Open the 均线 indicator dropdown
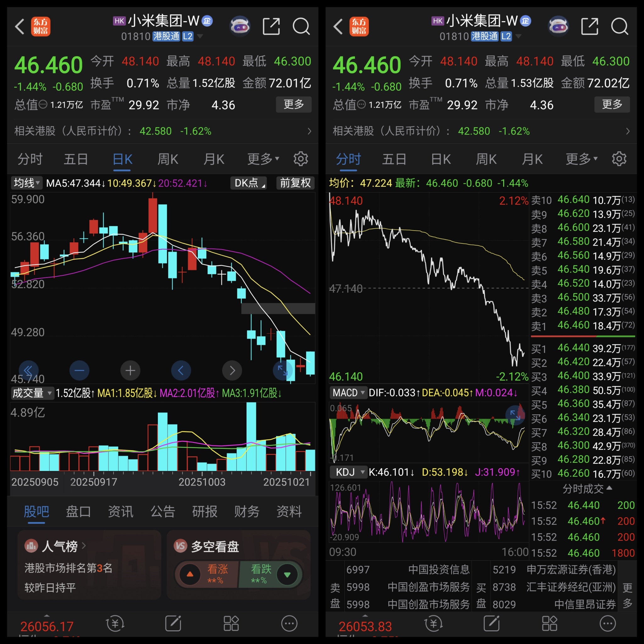Image resolution: width=644 pixels, height=644 pixels. point(26,183)
